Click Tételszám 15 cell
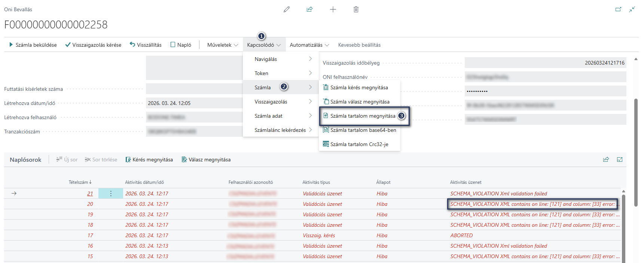The width and height of the screenshot is (644, 263). pyautogui.click(x=90, y=256)
